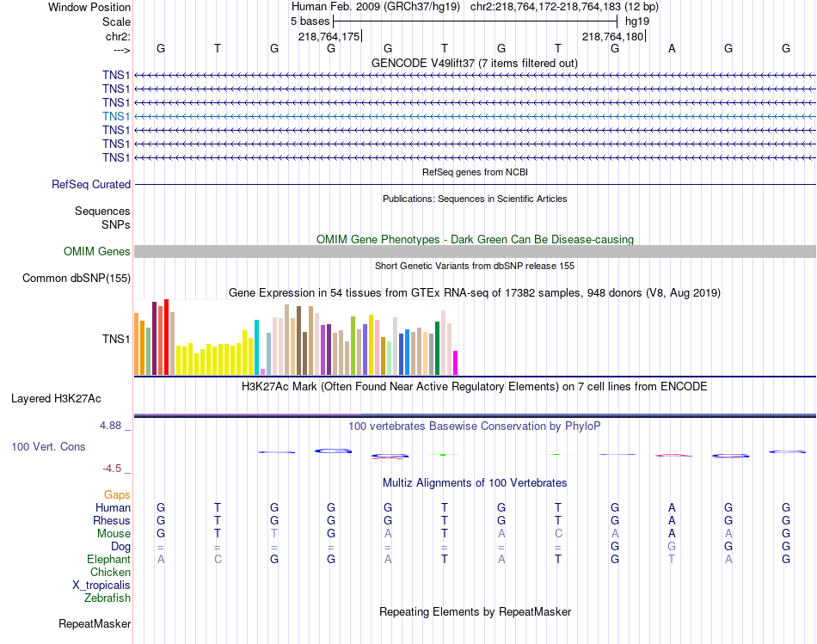The width and height of the screenshot is (817, 644).
Task: Click the 'X_tropicalis' alignment row label
Action: point(101,586)
